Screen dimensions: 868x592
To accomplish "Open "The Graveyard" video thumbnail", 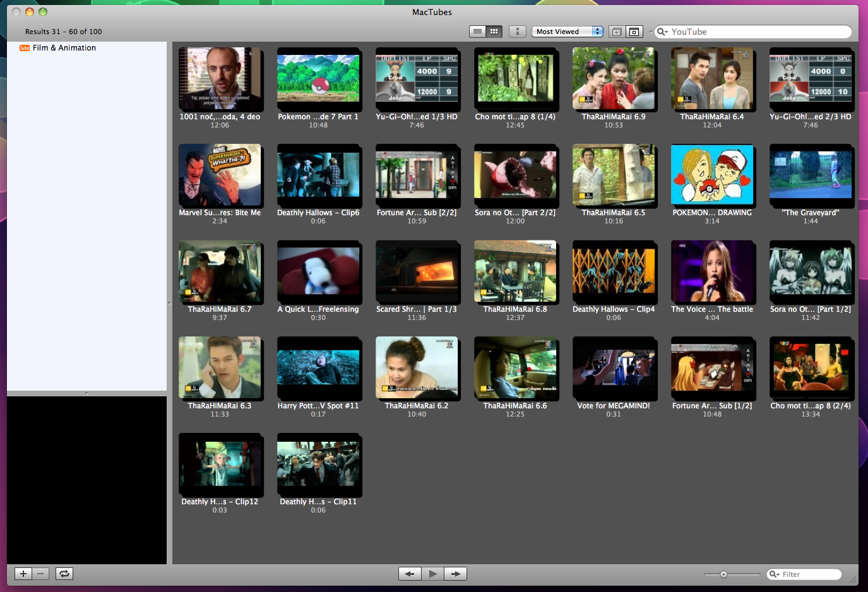I will 811,175.
